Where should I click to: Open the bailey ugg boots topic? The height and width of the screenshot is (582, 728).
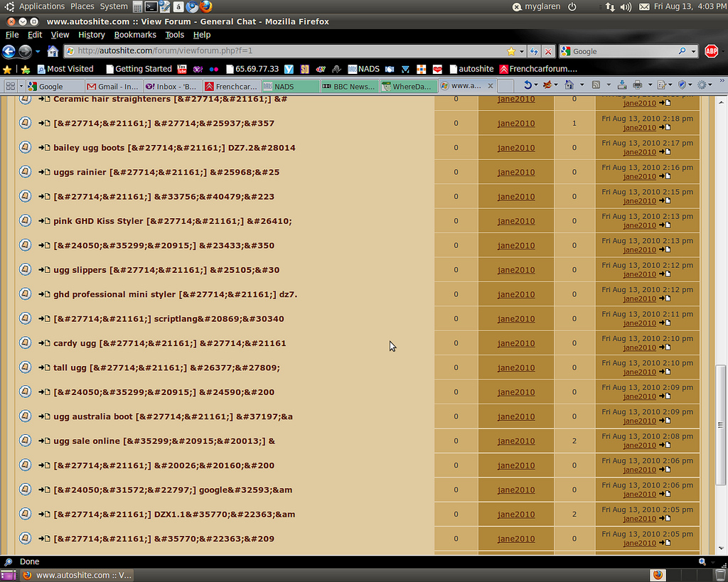(x=174, y=148)
